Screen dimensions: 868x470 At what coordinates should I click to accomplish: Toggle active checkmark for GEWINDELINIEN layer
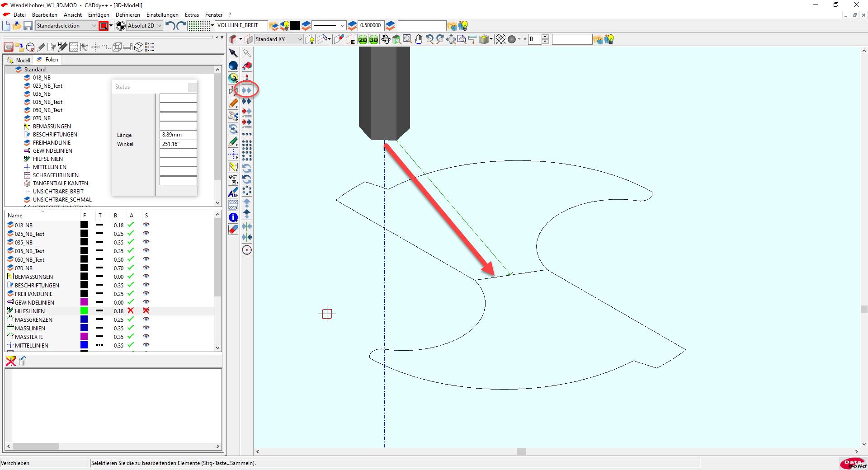[131, 302]
